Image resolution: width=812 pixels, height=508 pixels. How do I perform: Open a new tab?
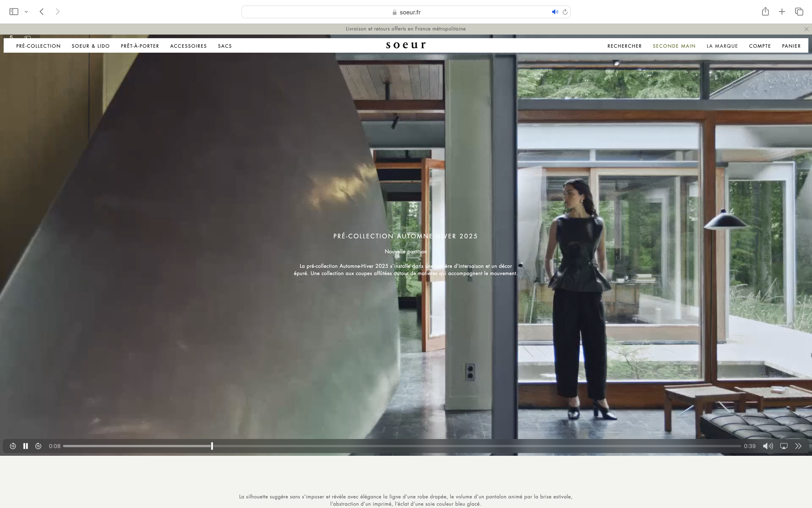point(782,12)
